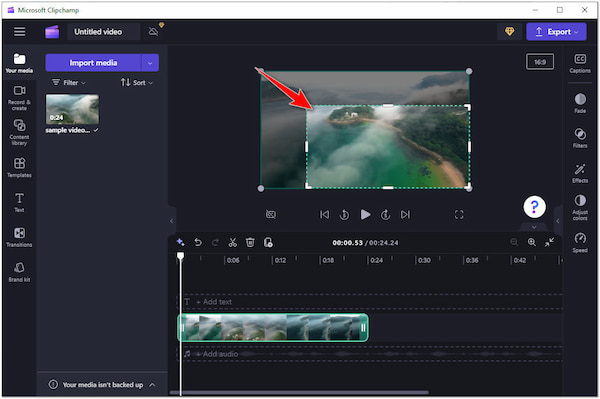600x399 pixels.
Task: Open the Captions panel
Action: pos(580,63)
